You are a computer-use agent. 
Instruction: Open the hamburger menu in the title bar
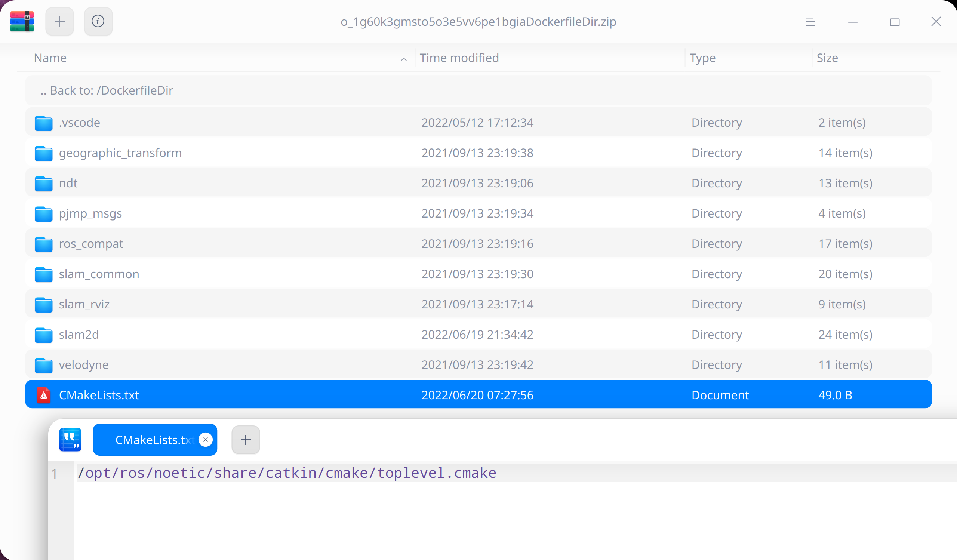810,22
